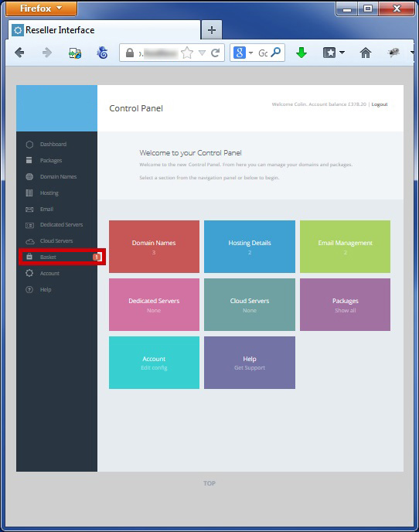
Task: Click the Help question mark icon
Action: point(29,289)
